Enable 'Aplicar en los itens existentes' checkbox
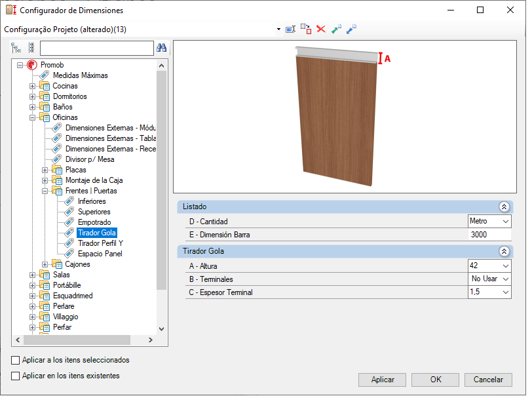Image resolution: width=532 pixels, height=396 pixels. 15,376
